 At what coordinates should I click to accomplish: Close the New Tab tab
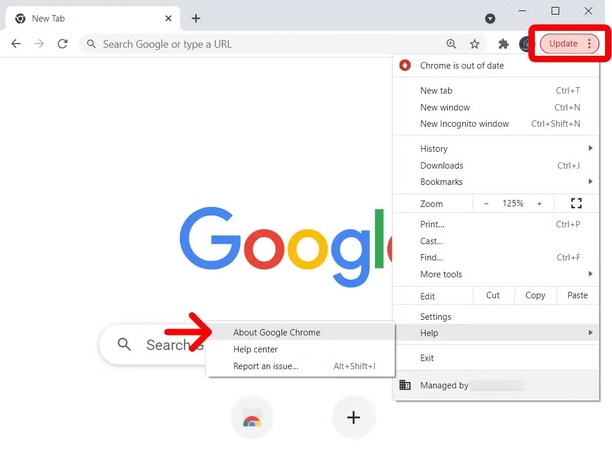[166, 18]
